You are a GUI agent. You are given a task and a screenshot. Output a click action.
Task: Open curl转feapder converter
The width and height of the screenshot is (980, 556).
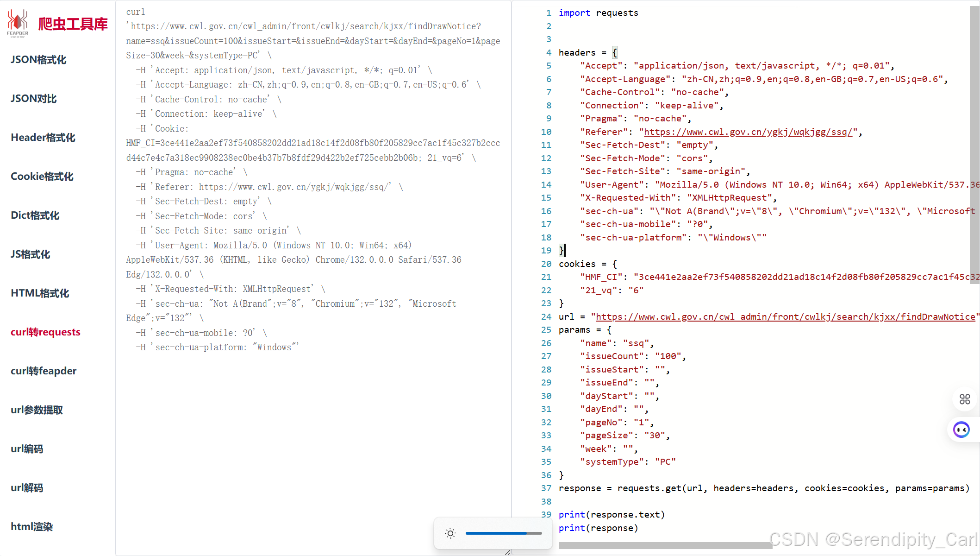click(44, 371)
